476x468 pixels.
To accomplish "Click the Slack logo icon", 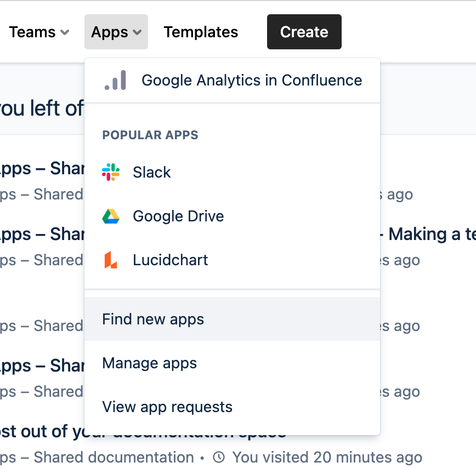I will coord(111,172).
